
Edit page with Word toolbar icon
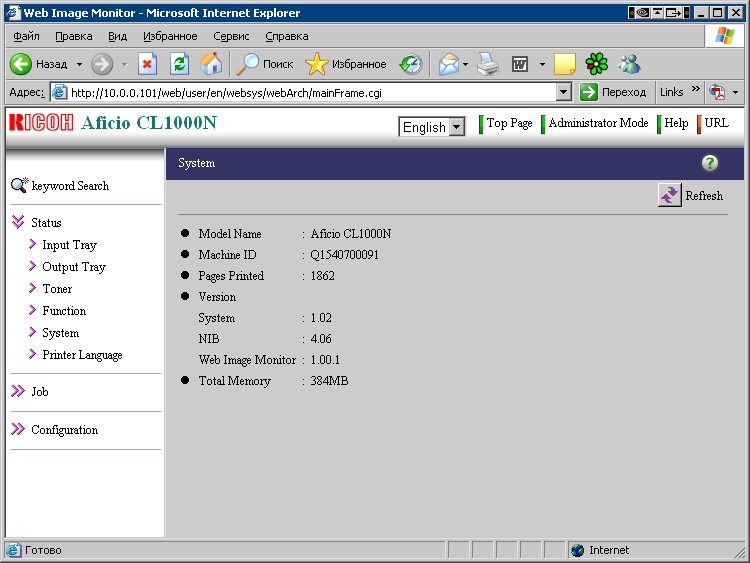(x=520, y=64)
